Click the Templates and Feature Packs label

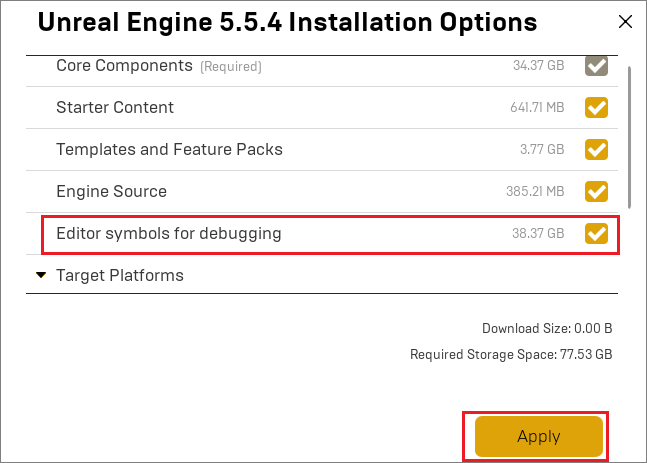(x=169, y=149)
